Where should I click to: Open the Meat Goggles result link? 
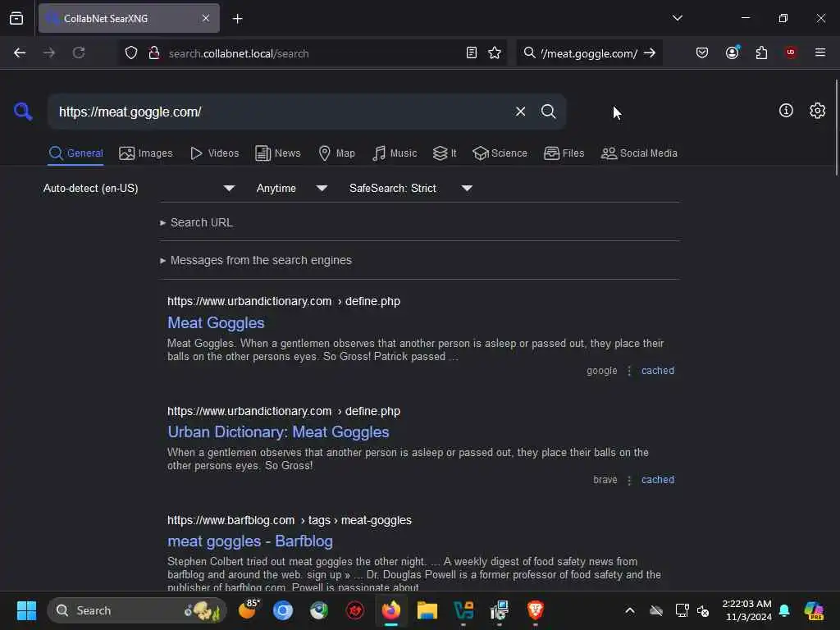click(216, 323)
